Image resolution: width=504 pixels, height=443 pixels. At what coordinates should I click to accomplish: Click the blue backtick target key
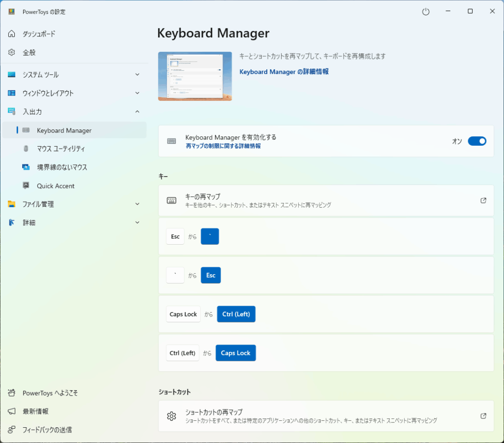210,236
